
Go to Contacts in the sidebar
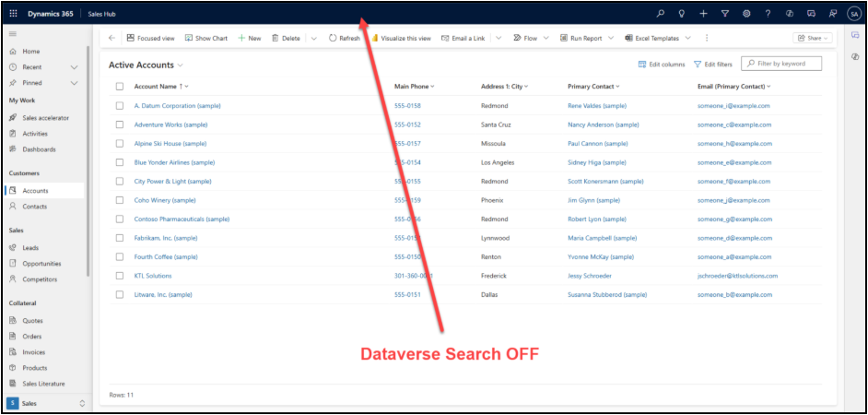coord(35,207)
